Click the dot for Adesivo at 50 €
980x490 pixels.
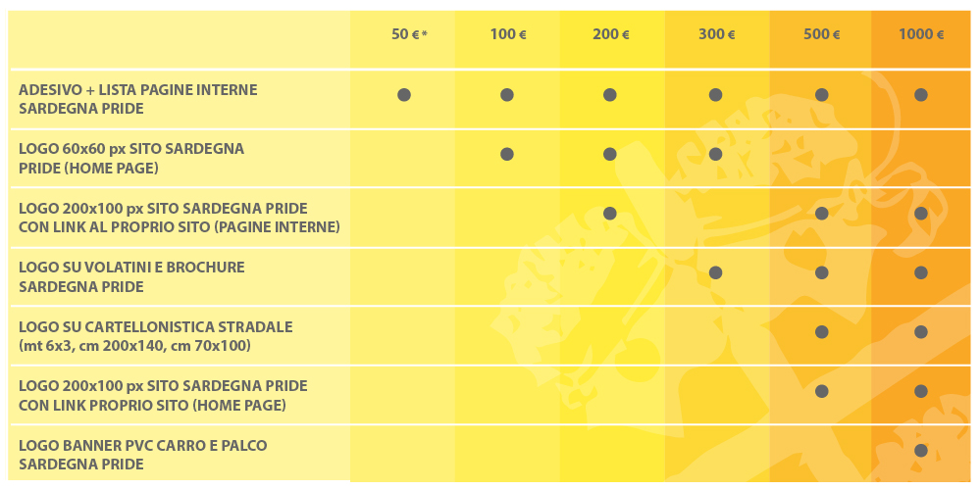(x=404, y=95)
